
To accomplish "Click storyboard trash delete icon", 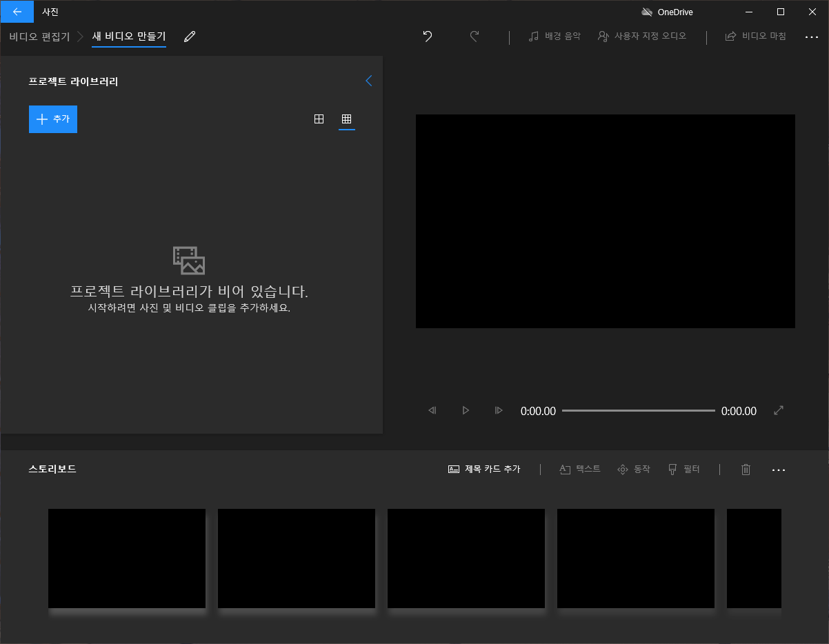I will [x=746, y=470].
